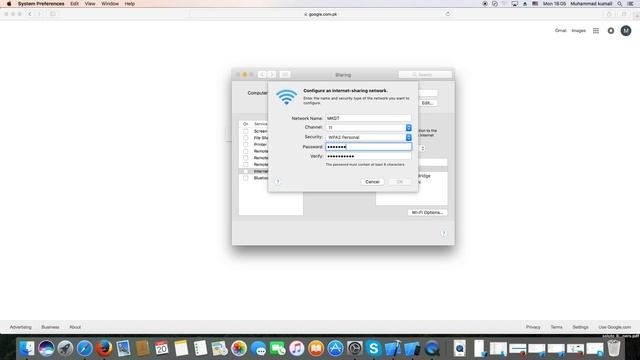Open QuickTime Player icon in Dock

pos(432,348)
